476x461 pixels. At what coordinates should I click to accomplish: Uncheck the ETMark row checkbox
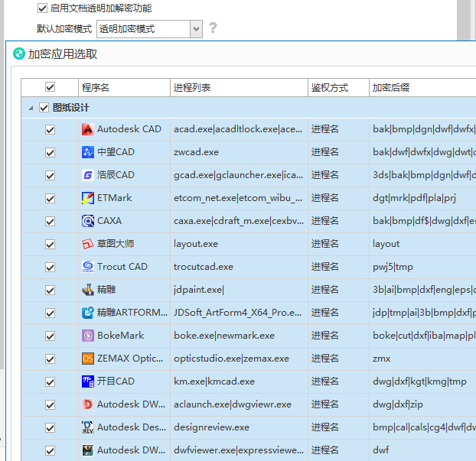pos(50,198)
